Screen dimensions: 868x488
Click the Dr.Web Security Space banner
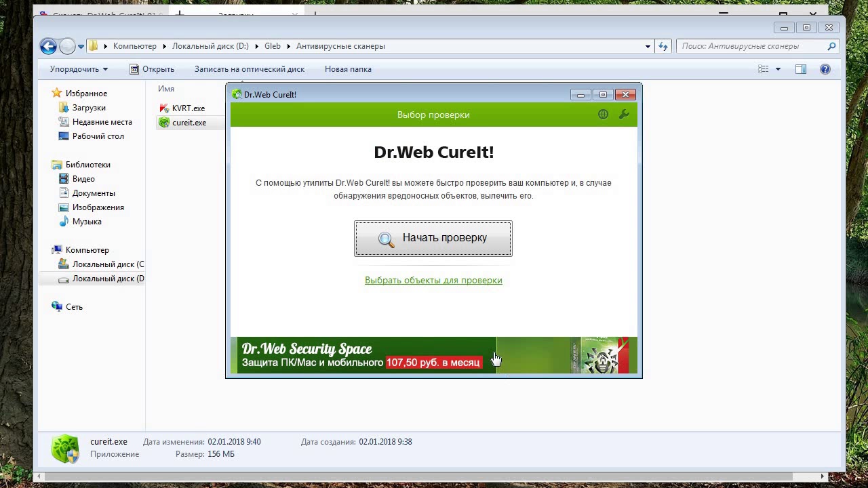(x=433, y=356)
